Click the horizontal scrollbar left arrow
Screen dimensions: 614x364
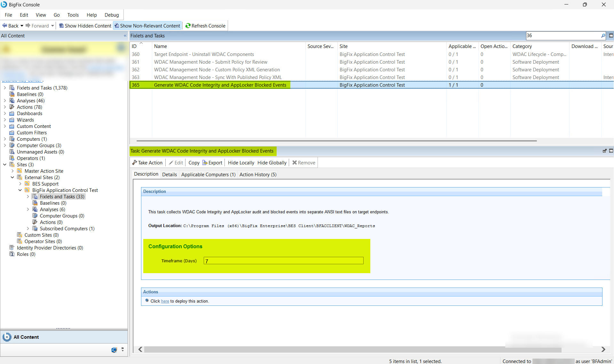(140, 349)
